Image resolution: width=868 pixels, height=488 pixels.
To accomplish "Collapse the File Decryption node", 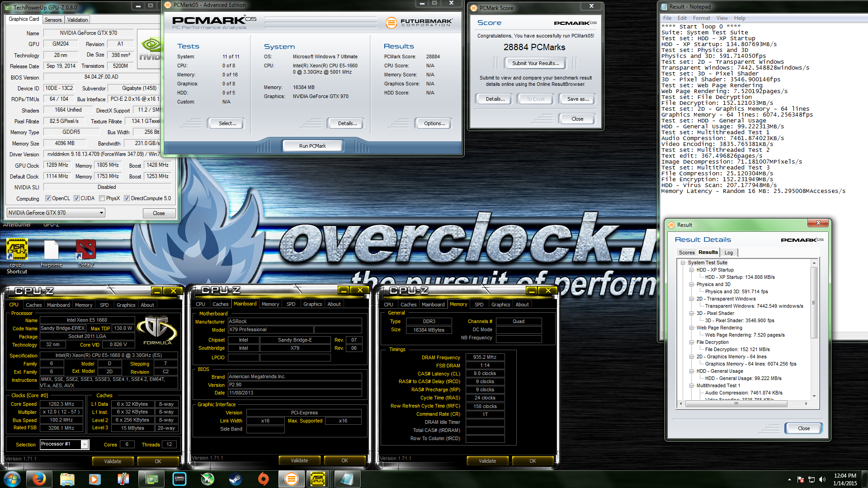I will coord(691,342).
